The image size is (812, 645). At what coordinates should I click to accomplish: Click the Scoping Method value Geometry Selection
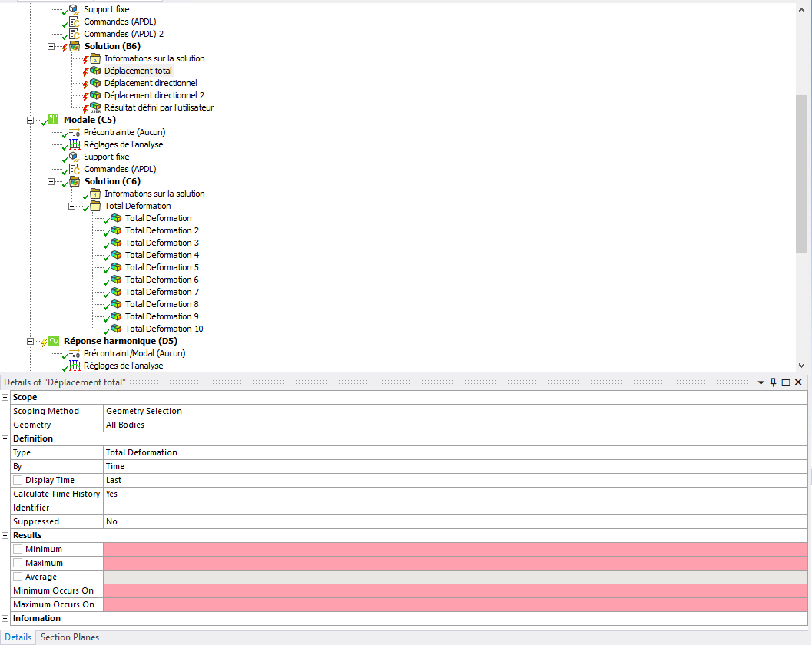tap(456, 411)
